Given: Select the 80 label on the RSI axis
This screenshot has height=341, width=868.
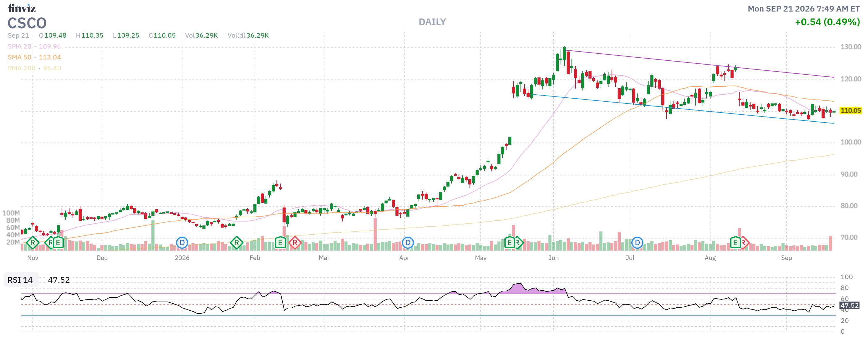Looking at the screenshot, I should pos(844,288).
